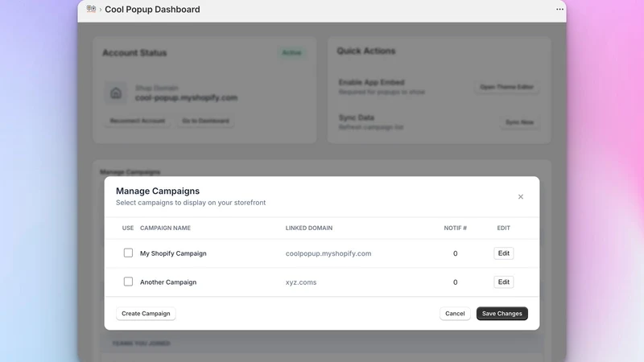Click the blurred Reconnect Account button
644x362 pixels.
click(137, 121)
